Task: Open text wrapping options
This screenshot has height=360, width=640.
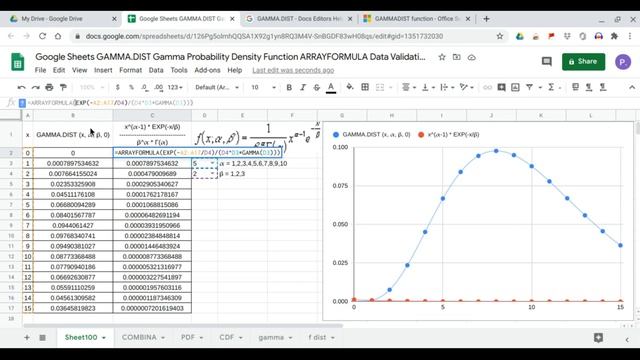Action: click(x=447, y=87)
